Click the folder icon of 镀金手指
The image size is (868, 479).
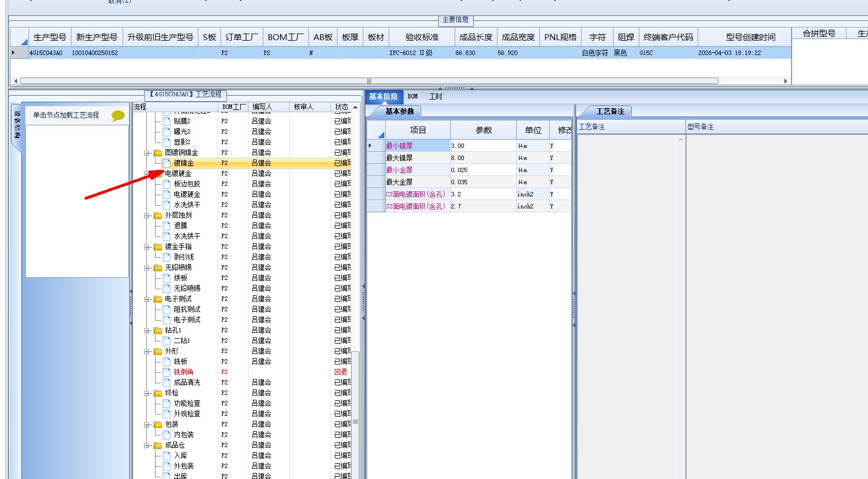coord(158,246)
